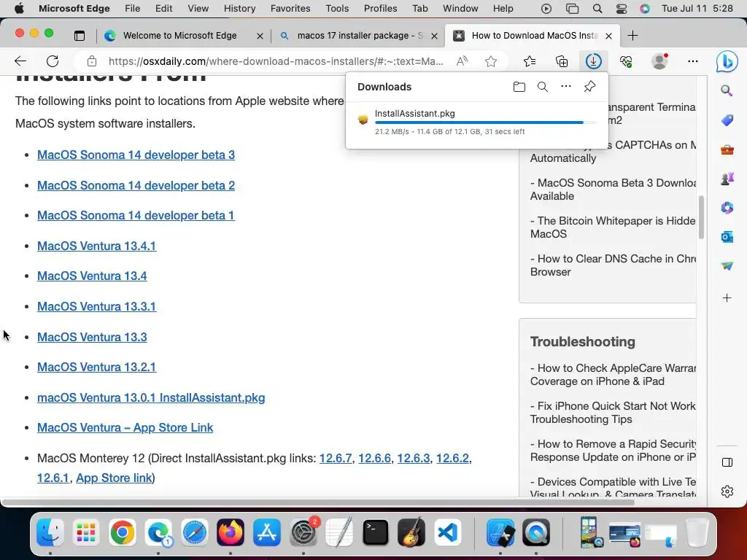Open Spotlight search in menu bar

597,9
